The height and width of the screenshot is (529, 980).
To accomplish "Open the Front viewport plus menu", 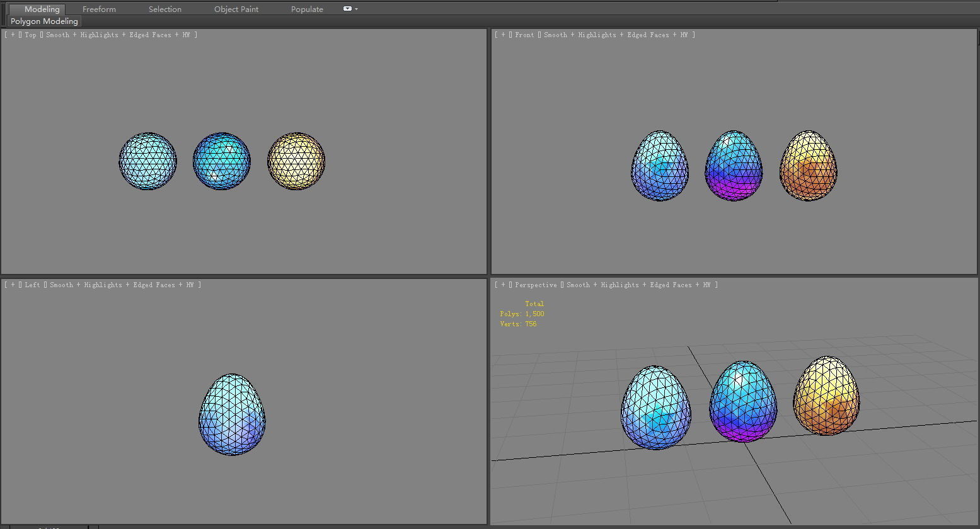I will click(x=503, y=35).
